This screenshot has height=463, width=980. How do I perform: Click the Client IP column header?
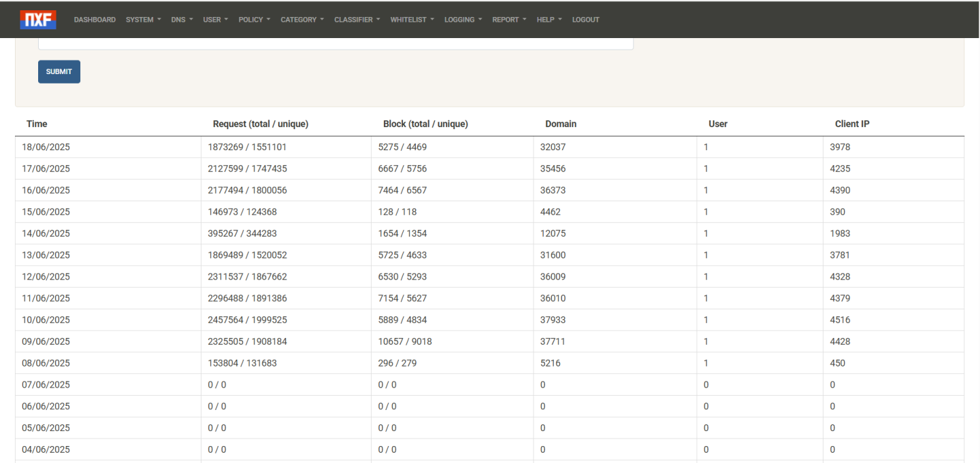[852, 124]
